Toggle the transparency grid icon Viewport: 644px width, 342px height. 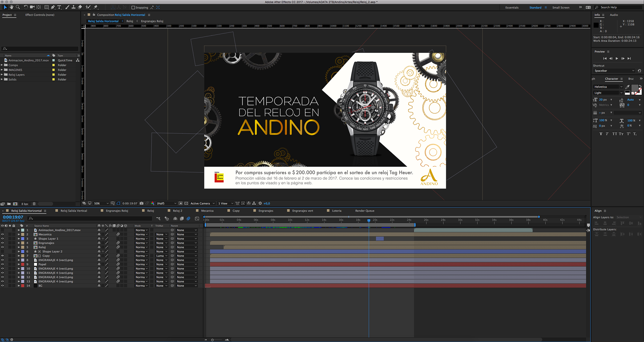coord(186,203)
